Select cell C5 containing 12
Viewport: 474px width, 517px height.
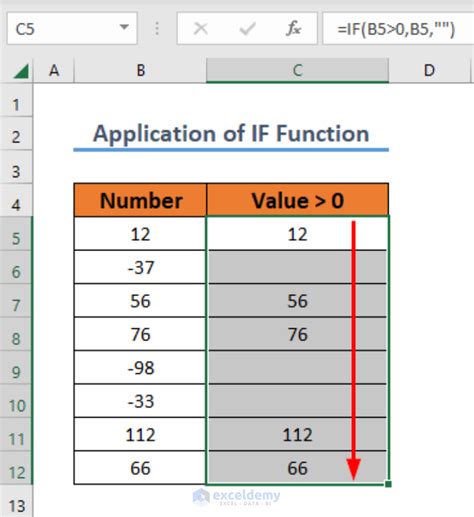pyautogui.click(x=297, y=234)
